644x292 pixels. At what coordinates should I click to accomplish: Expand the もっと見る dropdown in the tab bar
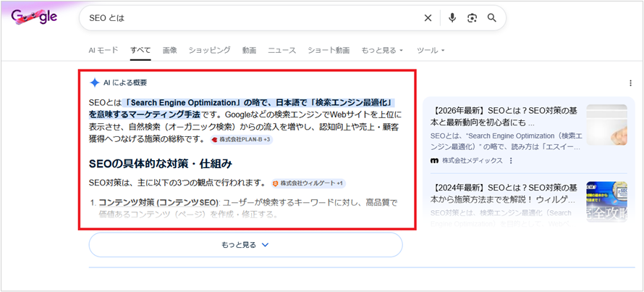382,50
